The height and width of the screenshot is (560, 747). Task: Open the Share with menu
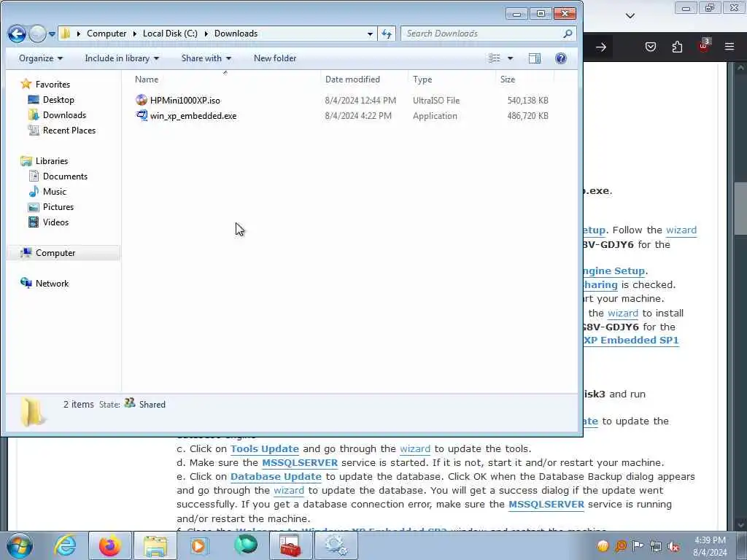[x=206, y=58]
